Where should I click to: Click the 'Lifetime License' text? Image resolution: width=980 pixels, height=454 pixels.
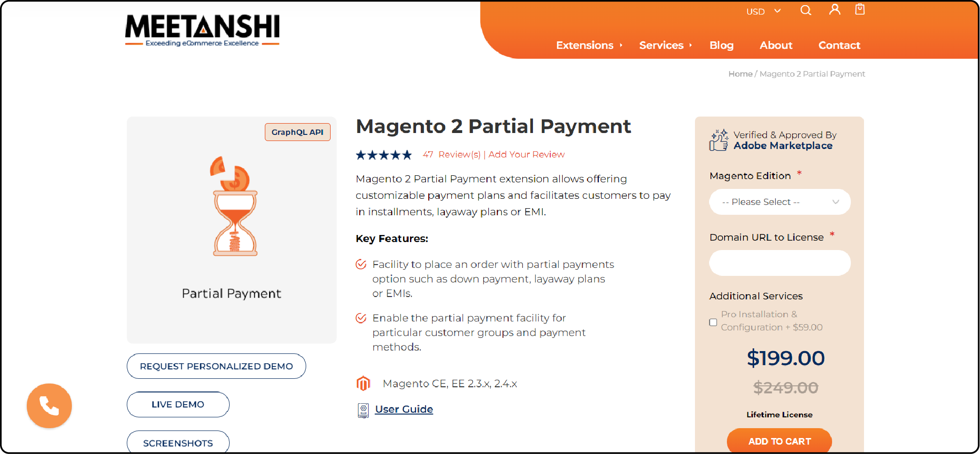(x=779, y=415)
